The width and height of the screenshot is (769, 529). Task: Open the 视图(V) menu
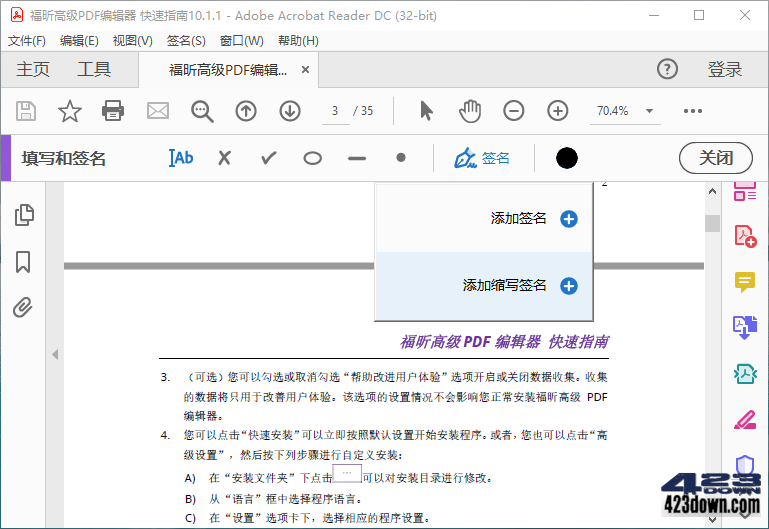tap(132, 41)
